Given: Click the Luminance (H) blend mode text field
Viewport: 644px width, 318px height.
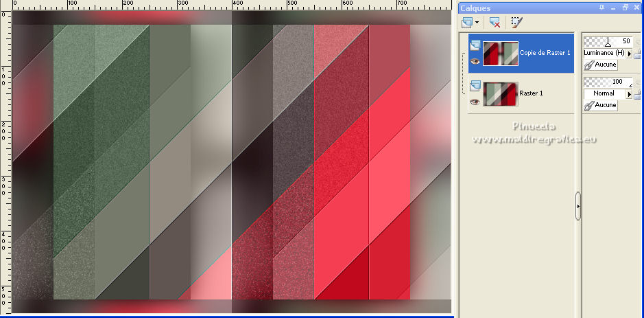Looking at the screenshot, I should pyautogui.click(x=605, y=53).
